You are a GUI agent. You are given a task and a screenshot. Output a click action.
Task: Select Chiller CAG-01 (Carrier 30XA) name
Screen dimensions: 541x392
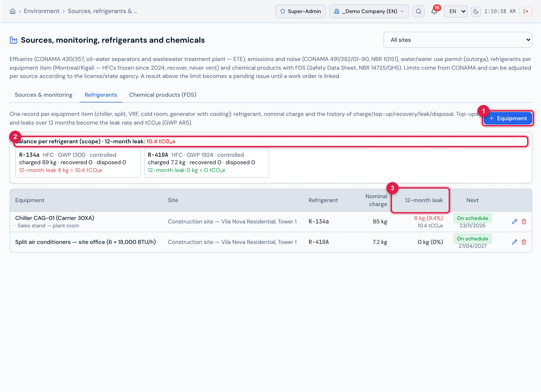pyautogui.click(x=55, y=218)
